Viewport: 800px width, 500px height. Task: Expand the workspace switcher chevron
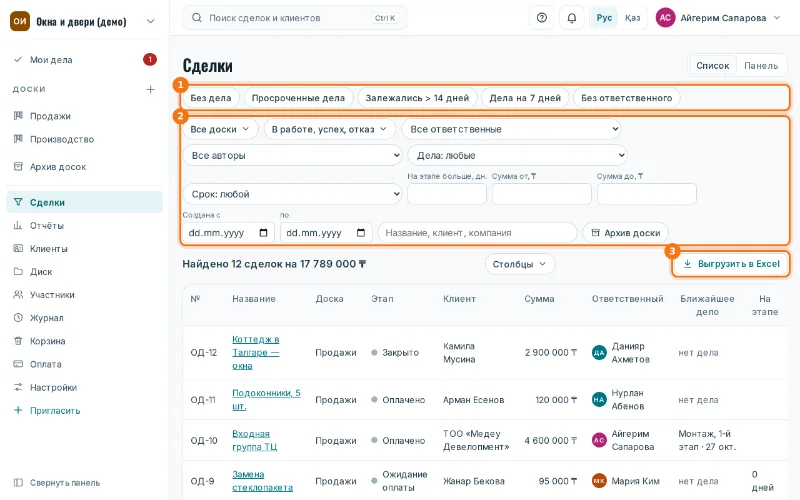[x=151, y=21]
